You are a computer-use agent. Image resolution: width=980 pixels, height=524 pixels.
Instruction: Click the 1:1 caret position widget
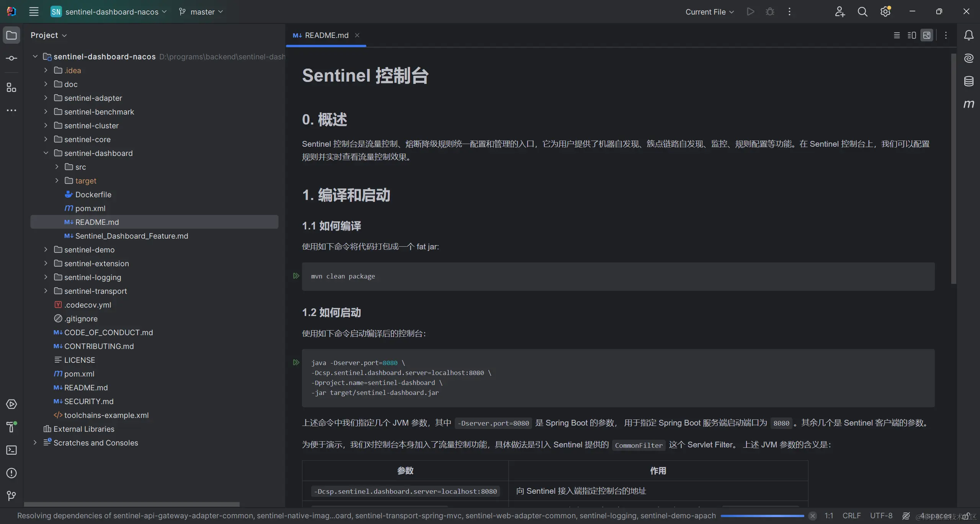[829, 516]
